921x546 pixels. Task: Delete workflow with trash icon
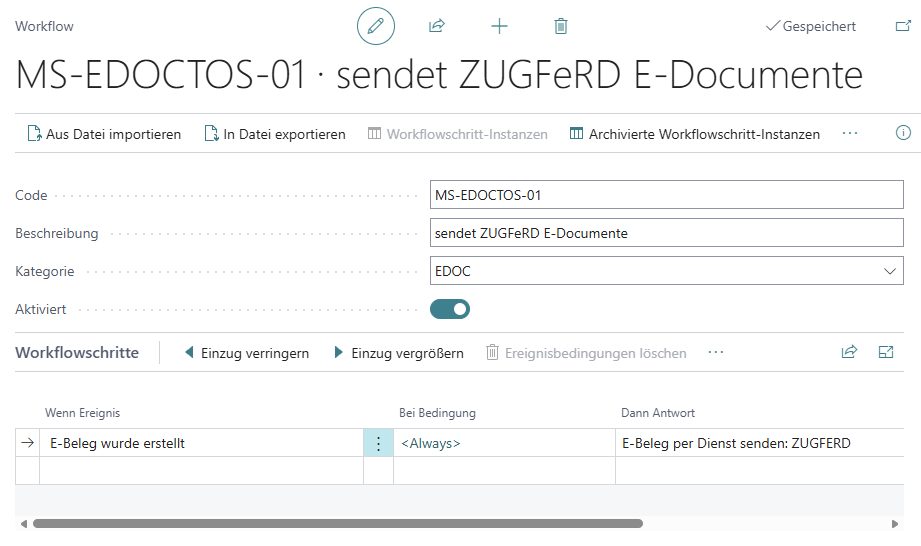tap(561, 26)
